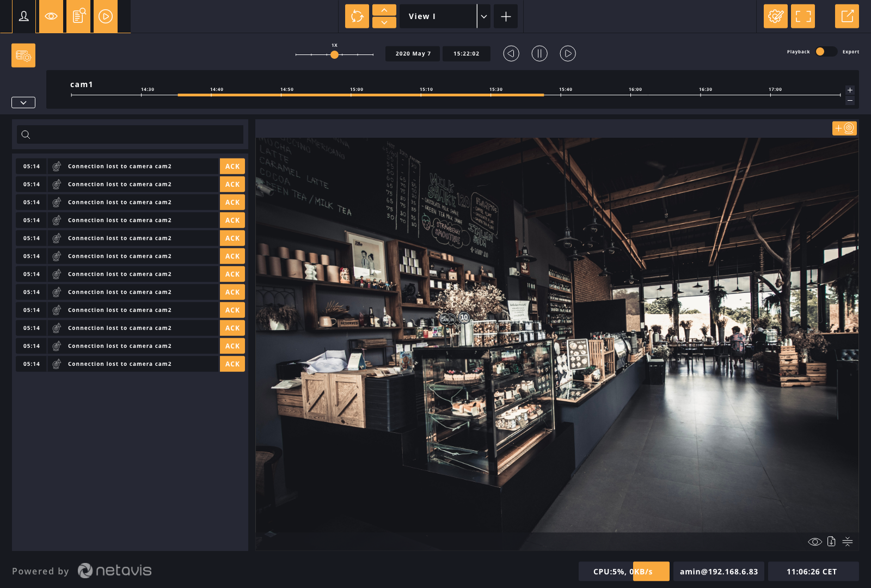
Task: Go to next view with down arrow
Action: pos(384,22)
